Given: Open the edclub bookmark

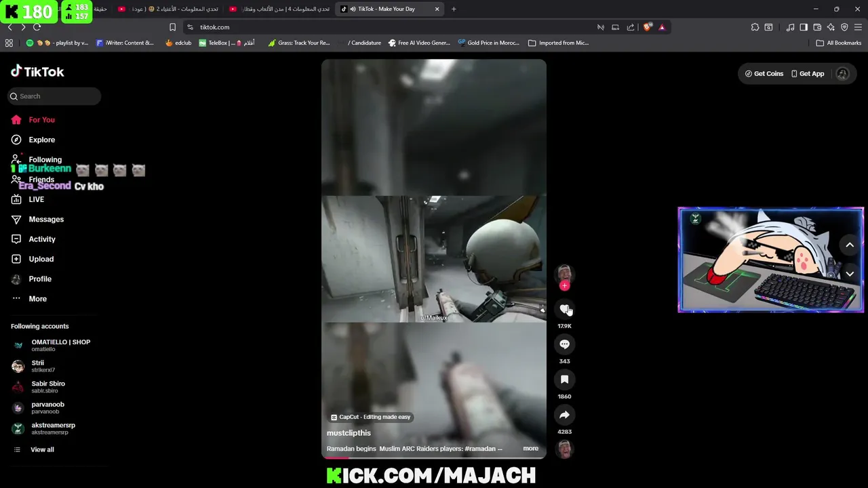Looking at the screenshot, I should point(178,43).
